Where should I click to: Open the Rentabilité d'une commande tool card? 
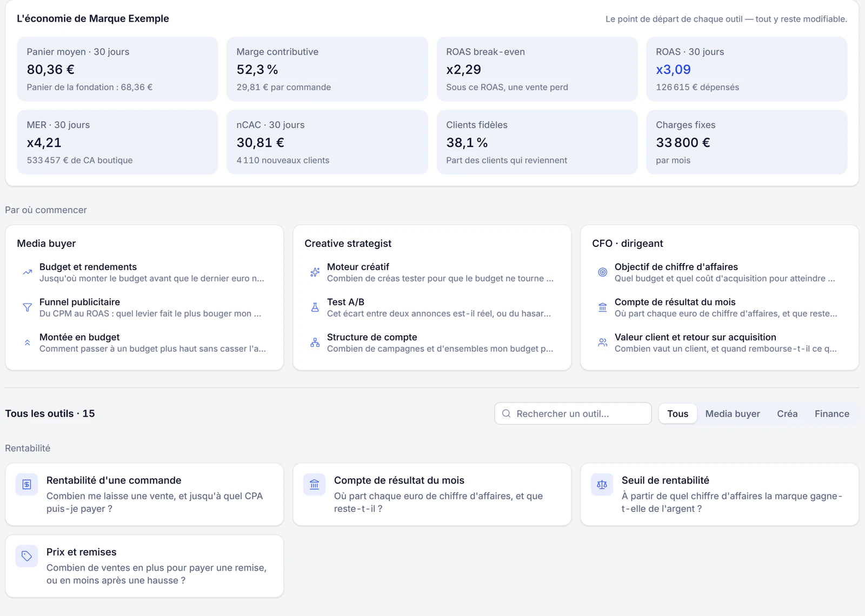click(x=144, y=494)
